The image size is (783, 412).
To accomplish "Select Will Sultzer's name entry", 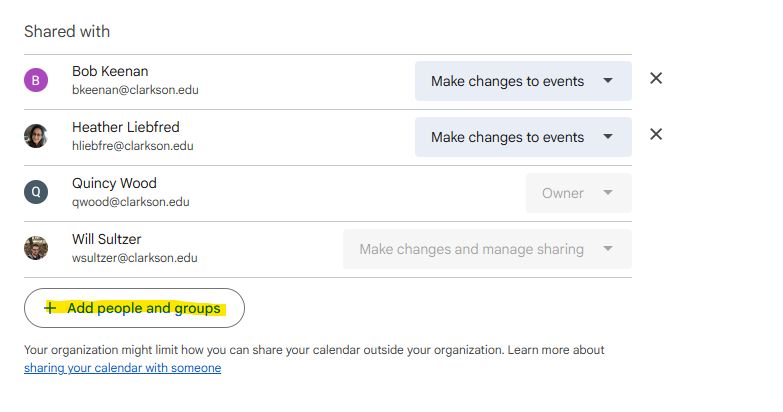I will [x=106, y=239].
